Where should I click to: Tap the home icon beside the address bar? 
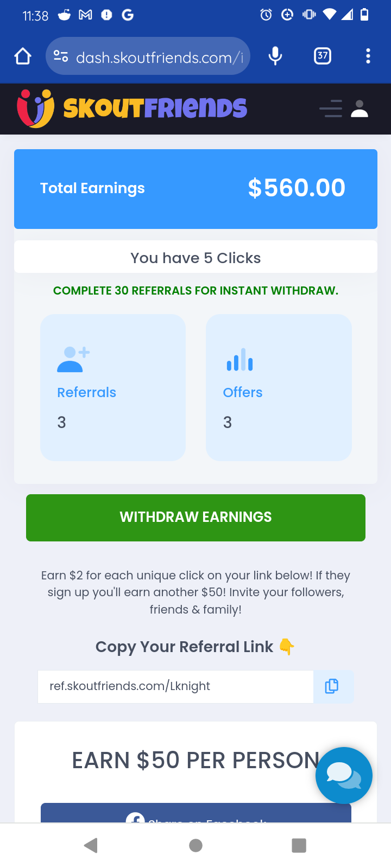tap(22, 55)
